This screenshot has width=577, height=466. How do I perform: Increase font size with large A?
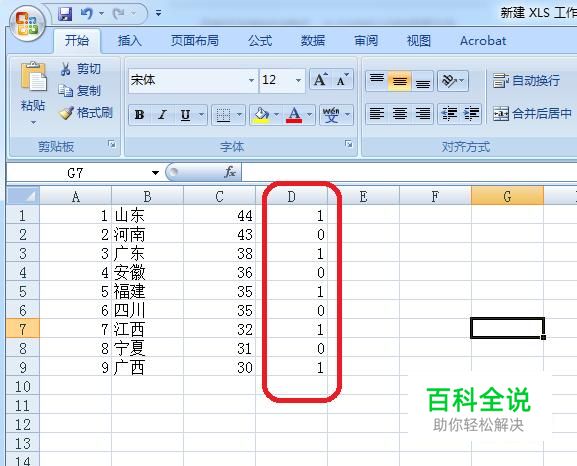pyautogui.click(x=321, y=79)
